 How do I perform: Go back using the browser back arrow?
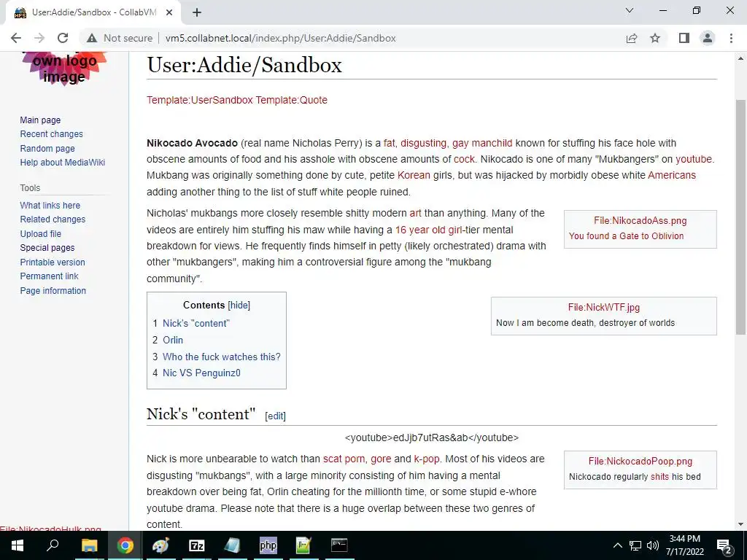click(16, 38)
